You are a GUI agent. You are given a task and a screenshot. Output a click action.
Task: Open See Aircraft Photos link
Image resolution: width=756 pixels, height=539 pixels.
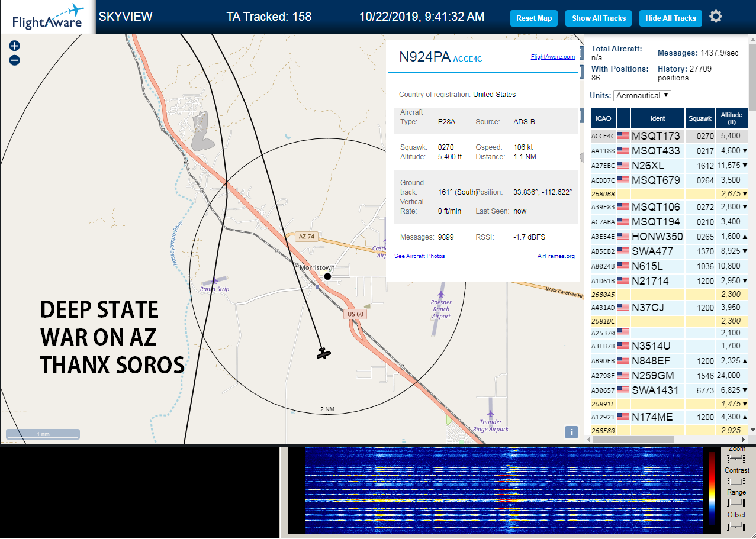[x=420, y=256]
